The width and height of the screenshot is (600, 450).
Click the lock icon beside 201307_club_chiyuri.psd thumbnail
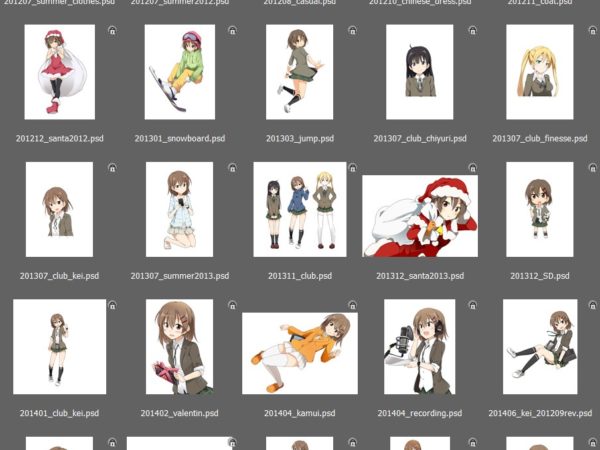[473, 31]
